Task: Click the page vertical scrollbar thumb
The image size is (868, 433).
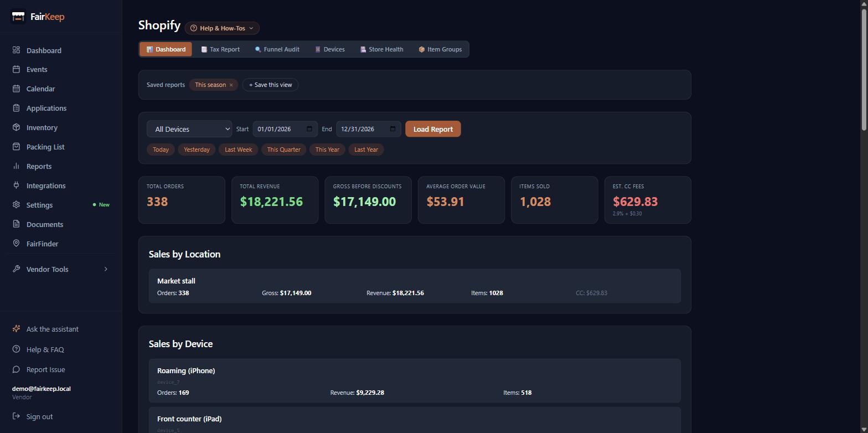Action: [864, 69]
